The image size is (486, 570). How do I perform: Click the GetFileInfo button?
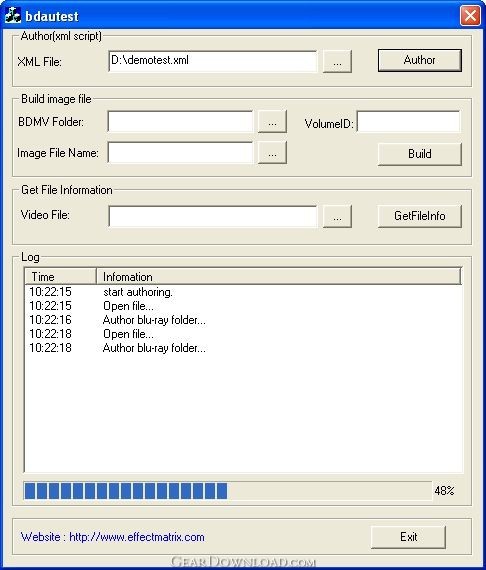tap(420, 216)
